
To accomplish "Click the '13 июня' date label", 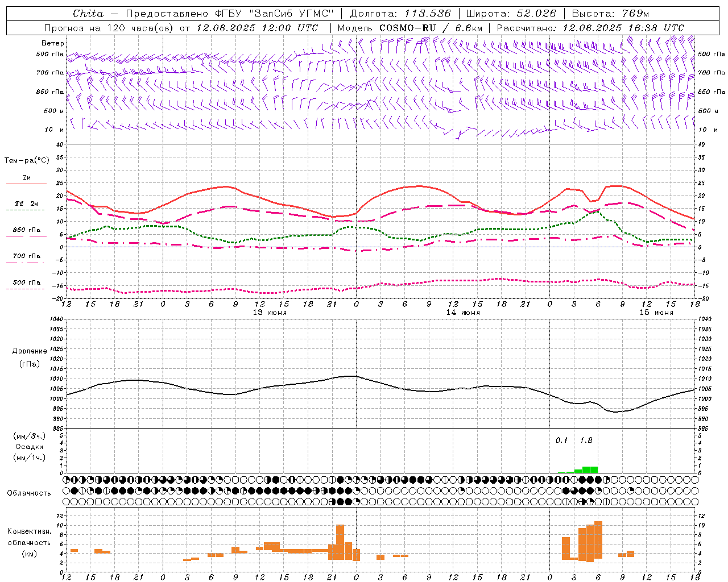I will (270, 313).
